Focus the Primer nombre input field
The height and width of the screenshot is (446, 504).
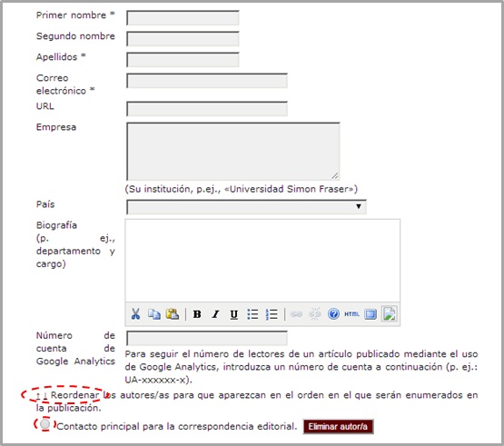click(x=183, y=17)
